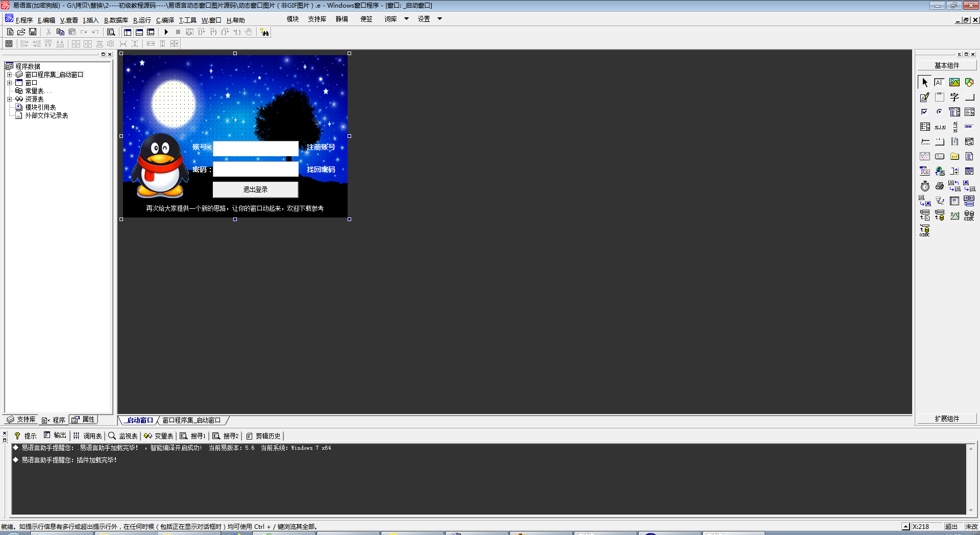The height and width of the screenshot is (535, 980).
Task: Click the 密码 input field on the form
Action: 255,169
